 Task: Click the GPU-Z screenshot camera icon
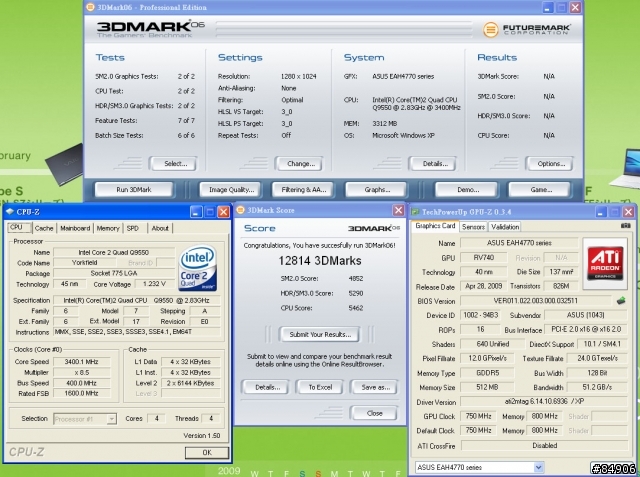(x=625, y=227)
